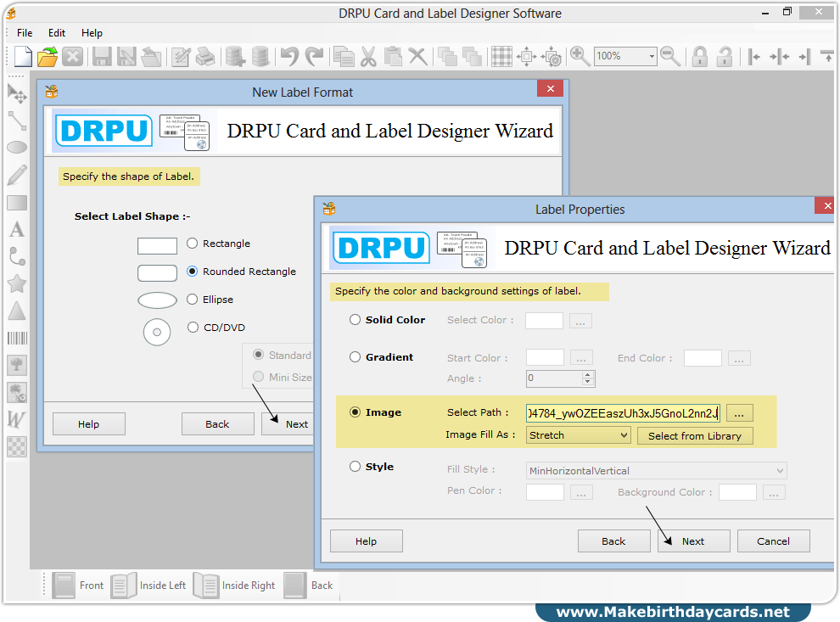Screen dimensions: 840x622
Task: Browse for image path with ellipsis button
Action: pyautogui.click(x=739, y=413)
